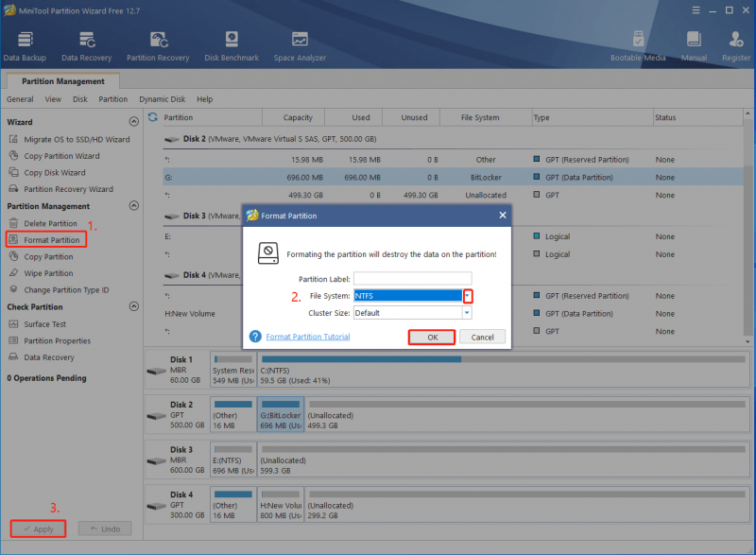Run Surface Test
The image size is (756, 555).
click(38, 324)
